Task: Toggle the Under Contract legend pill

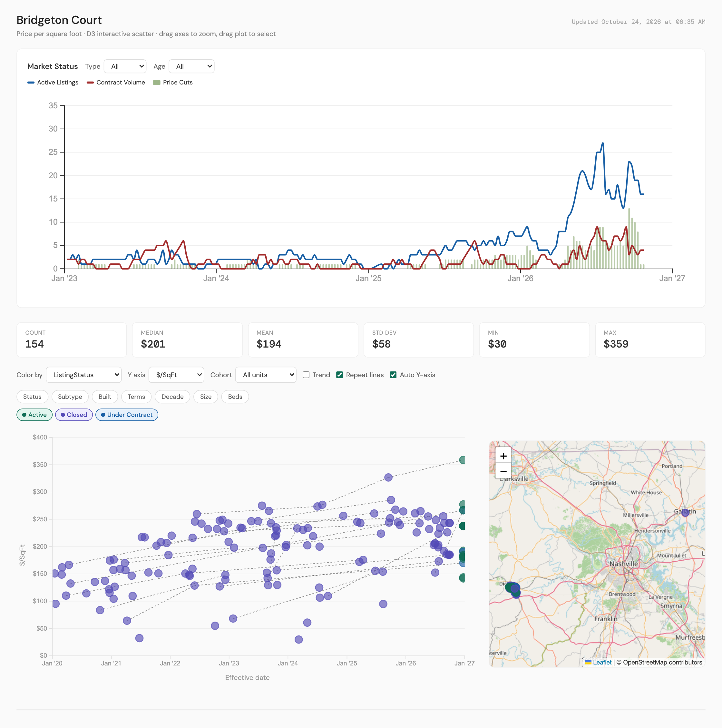Action: pos(127,415)
